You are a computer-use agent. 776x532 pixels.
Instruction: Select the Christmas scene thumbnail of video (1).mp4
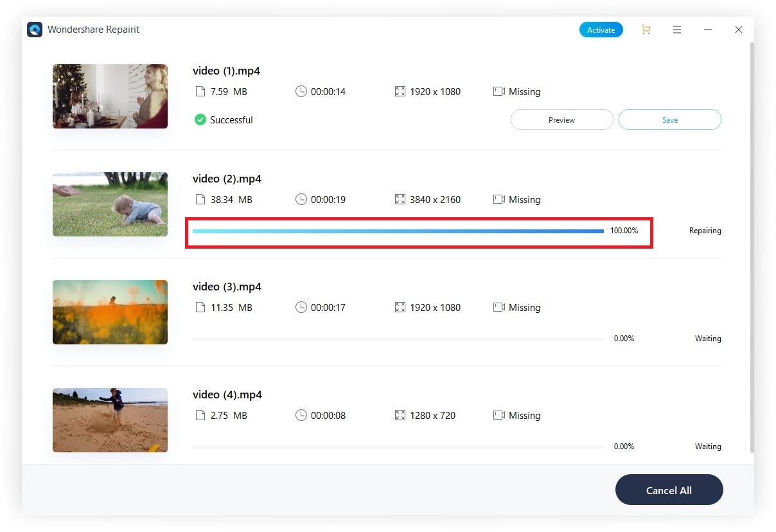pyautogui.click(x=110, y=96)
